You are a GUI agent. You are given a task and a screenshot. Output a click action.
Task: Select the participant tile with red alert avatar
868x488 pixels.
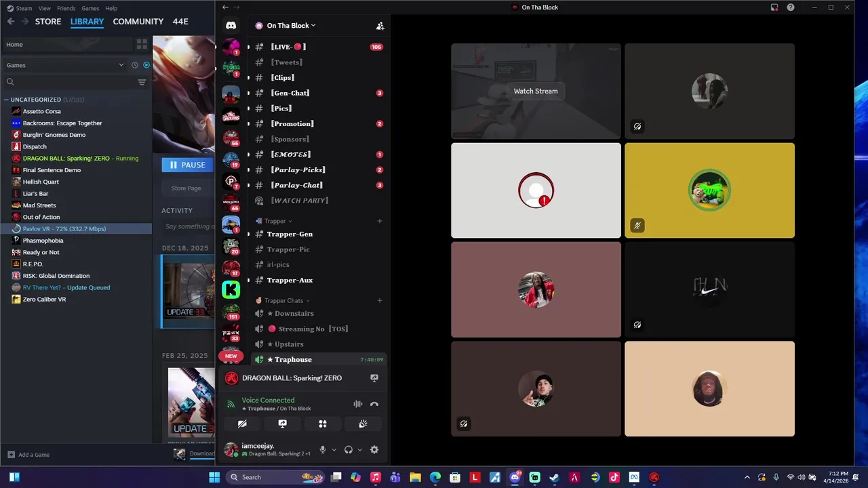click(x=536, y=190)
